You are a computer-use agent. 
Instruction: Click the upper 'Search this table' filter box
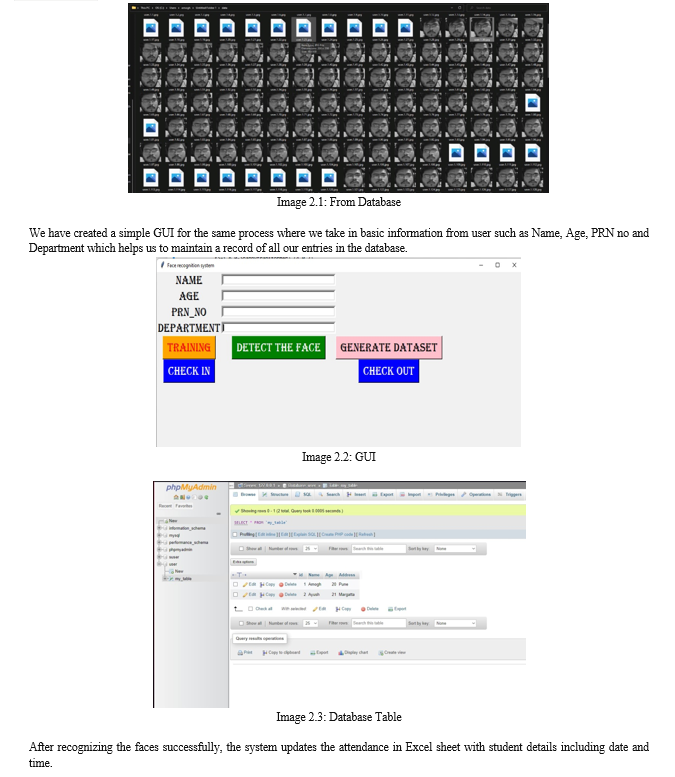click(x=378, y=549)
